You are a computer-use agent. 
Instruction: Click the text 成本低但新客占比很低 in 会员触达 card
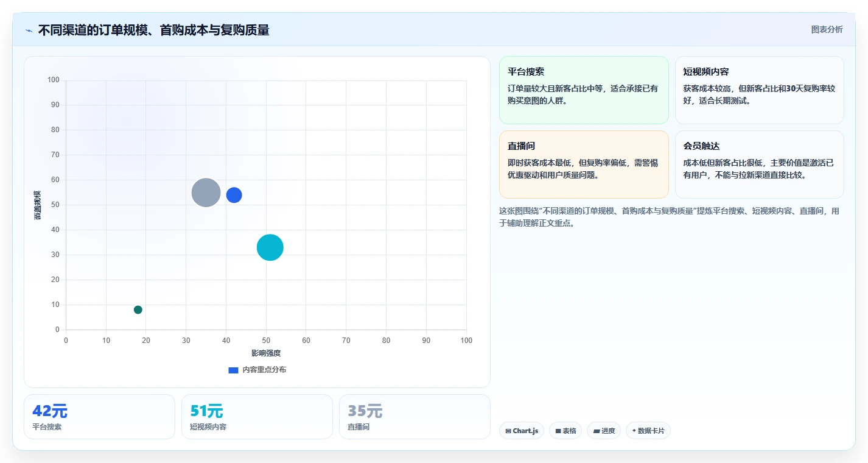pos(724,163)
